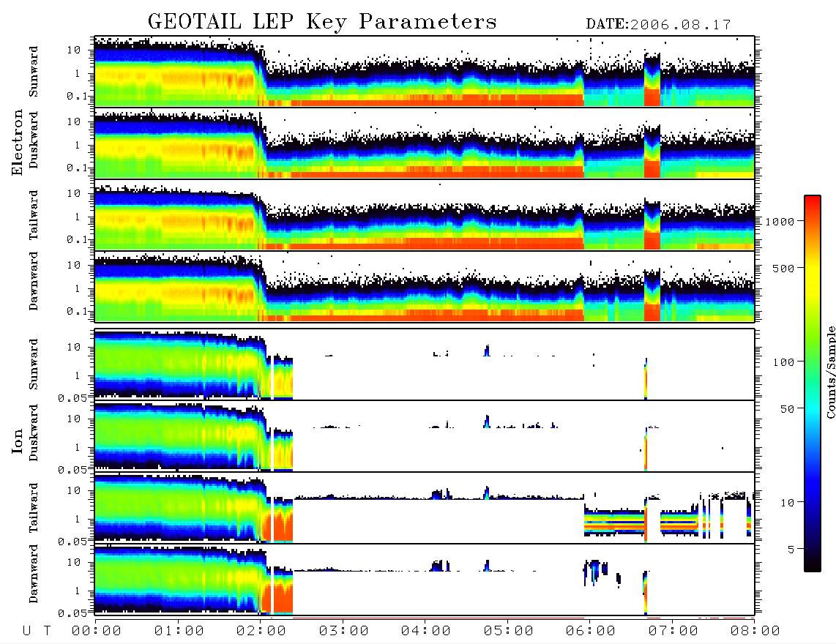
Task: Click the color scale bar
Action: [x=813, y=383]
